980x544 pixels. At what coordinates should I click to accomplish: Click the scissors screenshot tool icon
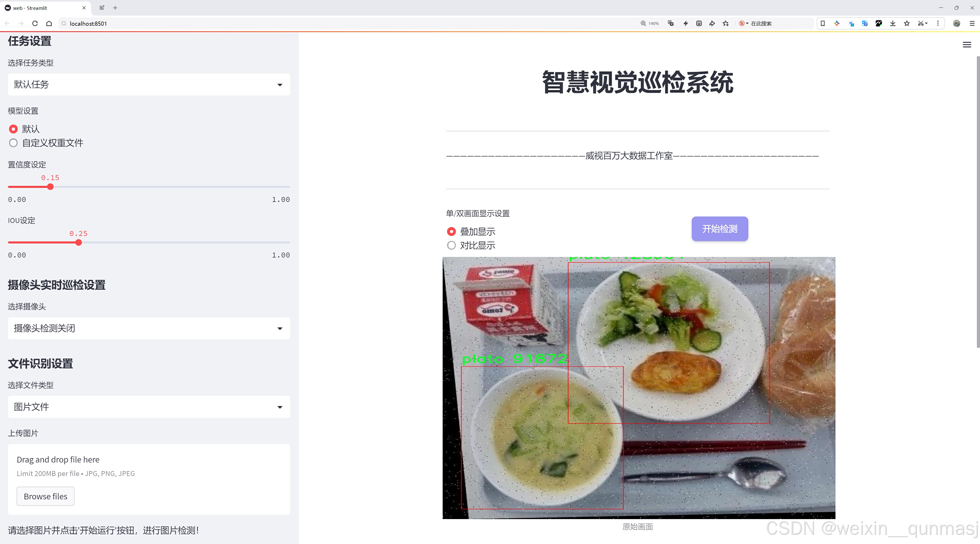pyautogui.click(x=920, y=24)
